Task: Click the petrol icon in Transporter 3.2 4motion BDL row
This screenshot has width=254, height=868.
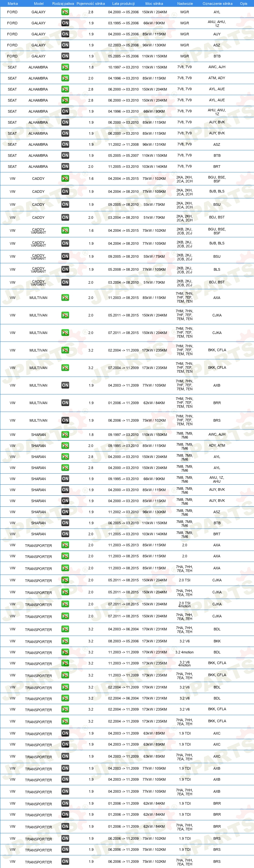Action: tap(65, 652)
